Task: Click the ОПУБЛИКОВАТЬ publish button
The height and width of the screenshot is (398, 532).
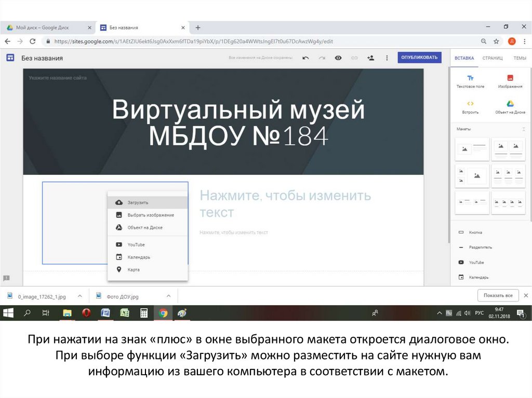Action: [419, 57]
